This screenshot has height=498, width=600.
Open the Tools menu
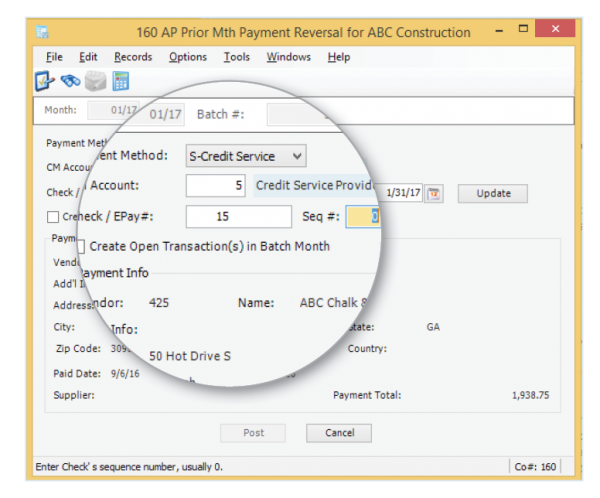[x=236, y=57]
